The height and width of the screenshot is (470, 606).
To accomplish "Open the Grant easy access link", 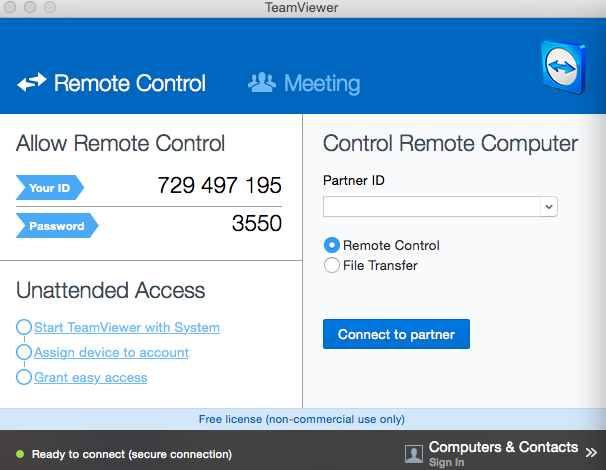I will pos(90,377).
